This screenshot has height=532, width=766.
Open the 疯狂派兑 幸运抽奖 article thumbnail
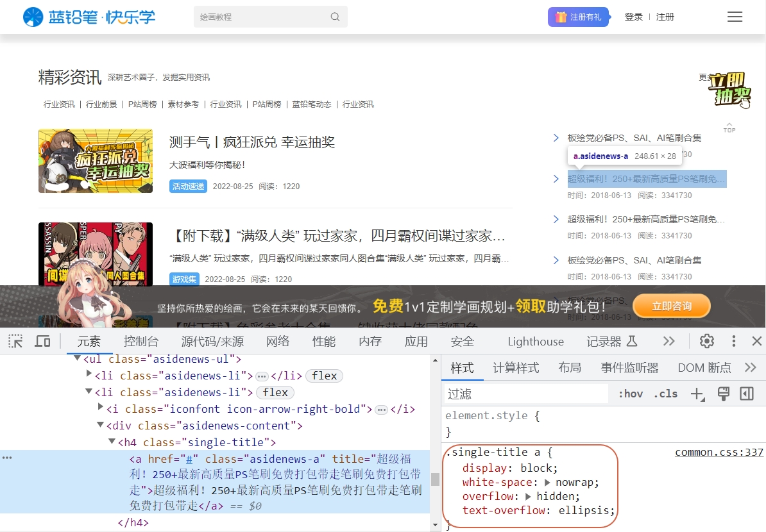coord(96,161)
